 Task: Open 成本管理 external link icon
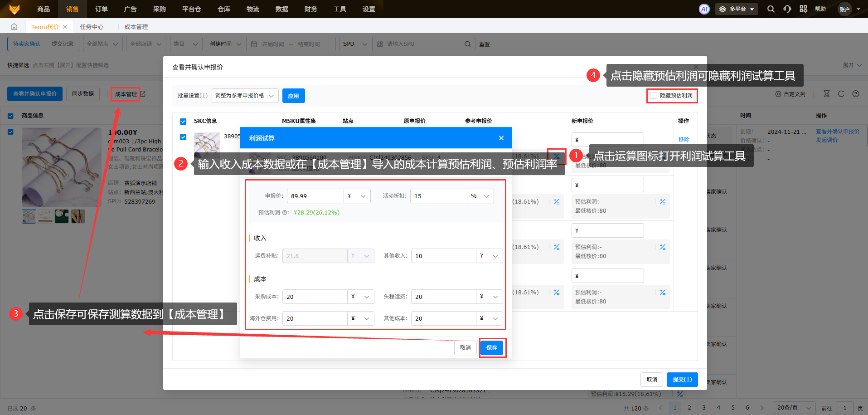click(x=143, y=94)
